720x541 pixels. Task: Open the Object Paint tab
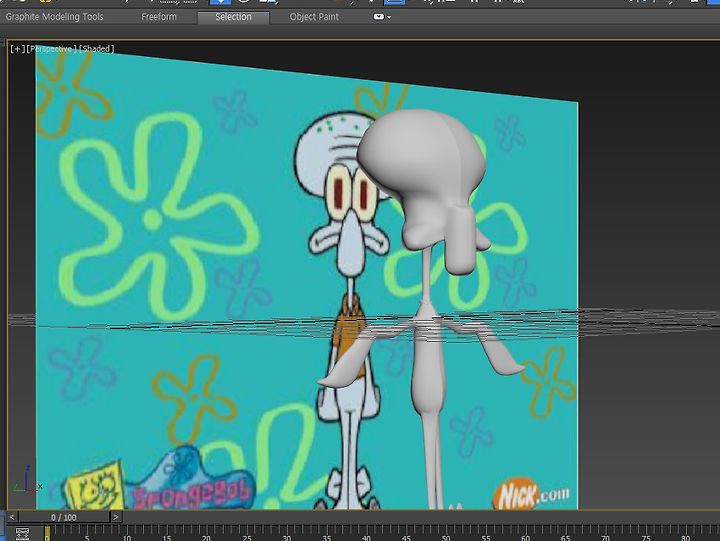pos(314,17)
